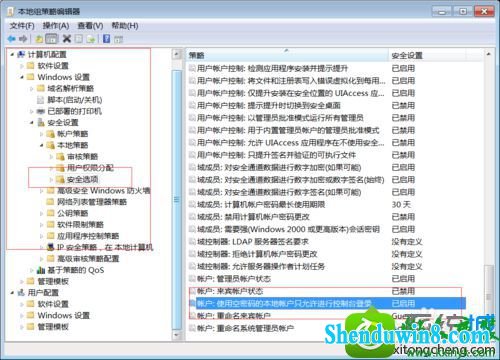
Task: Click the Back arrow toolbar icon
Action: coord(12,39)
